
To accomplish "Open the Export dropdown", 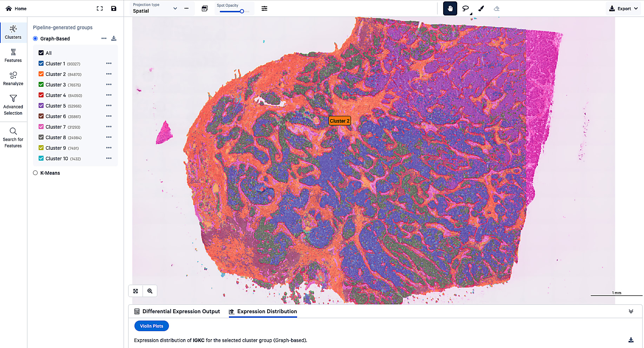I will 623,8.
